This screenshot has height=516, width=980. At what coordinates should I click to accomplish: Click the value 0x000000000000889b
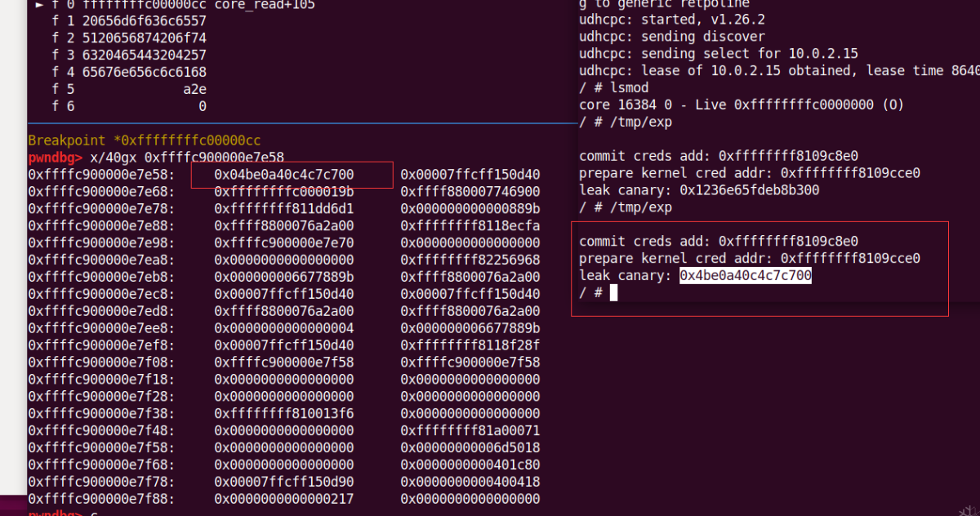click(470, 209)
